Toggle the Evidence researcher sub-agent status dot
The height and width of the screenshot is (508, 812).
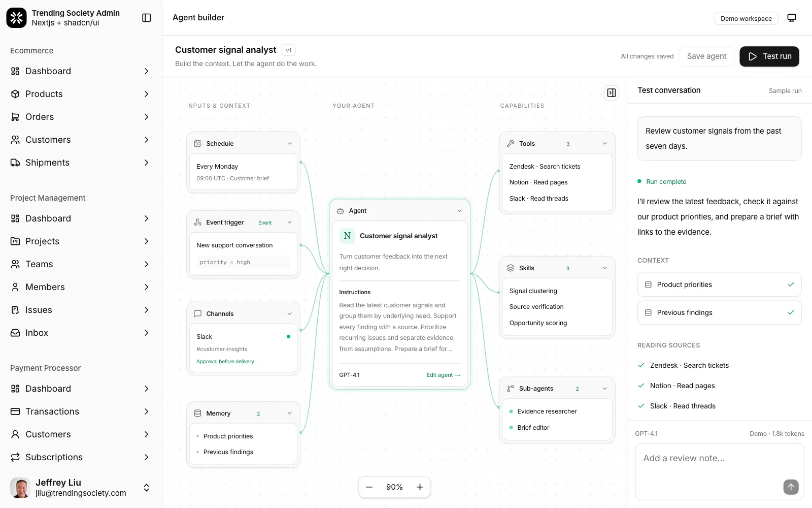(511, 411)
